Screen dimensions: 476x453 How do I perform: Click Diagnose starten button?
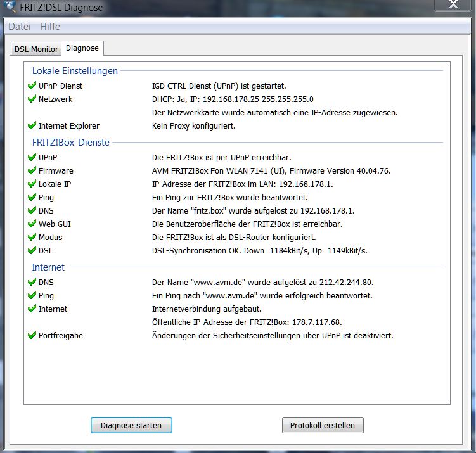tap(131, 425)
